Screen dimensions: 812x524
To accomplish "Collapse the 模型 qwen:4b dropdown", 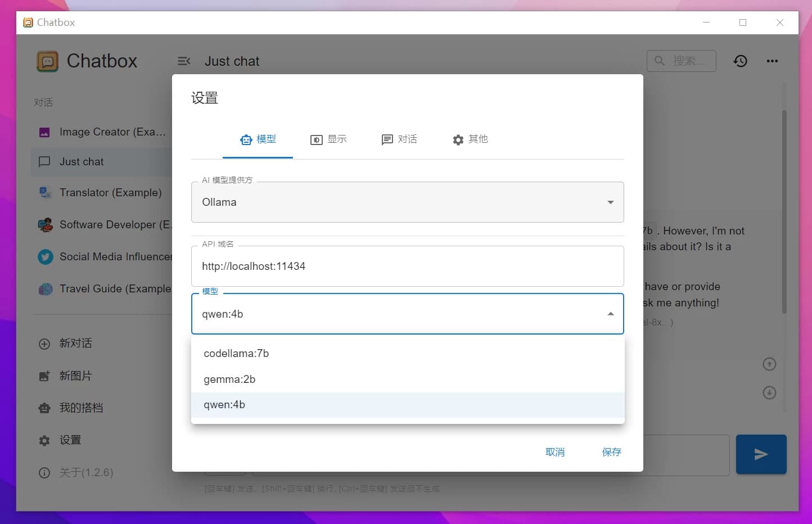I will tap(407, 314).
